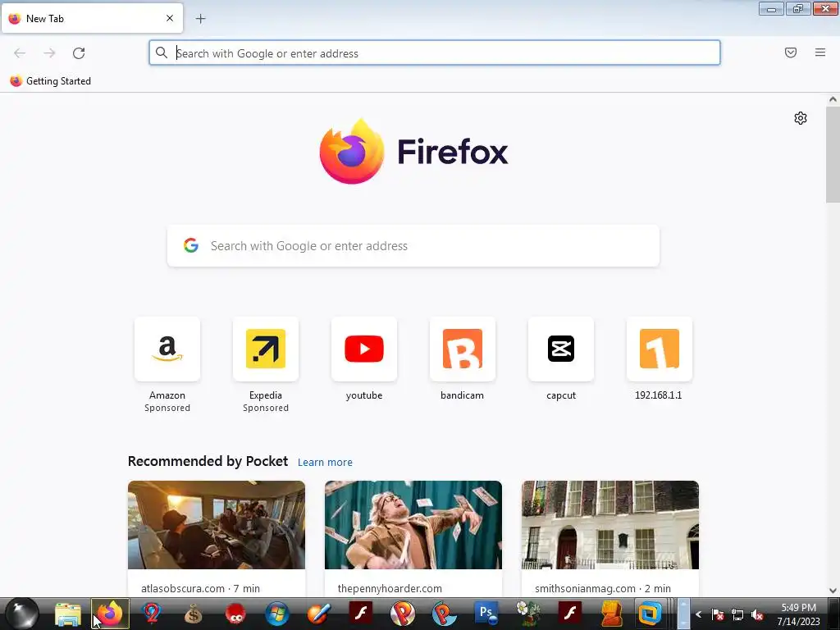Image resolution: width=840 pixels, height=630 pixels.
Task: Open File Explorer from the taskbar
Action: [x=68, y=614]
